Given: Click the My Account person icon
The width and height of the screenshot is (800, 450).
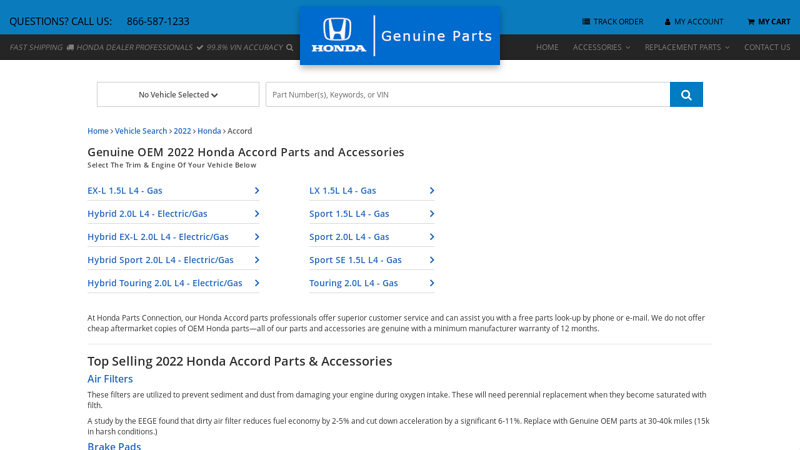Looking at the screenshot, I should (667, 22).
